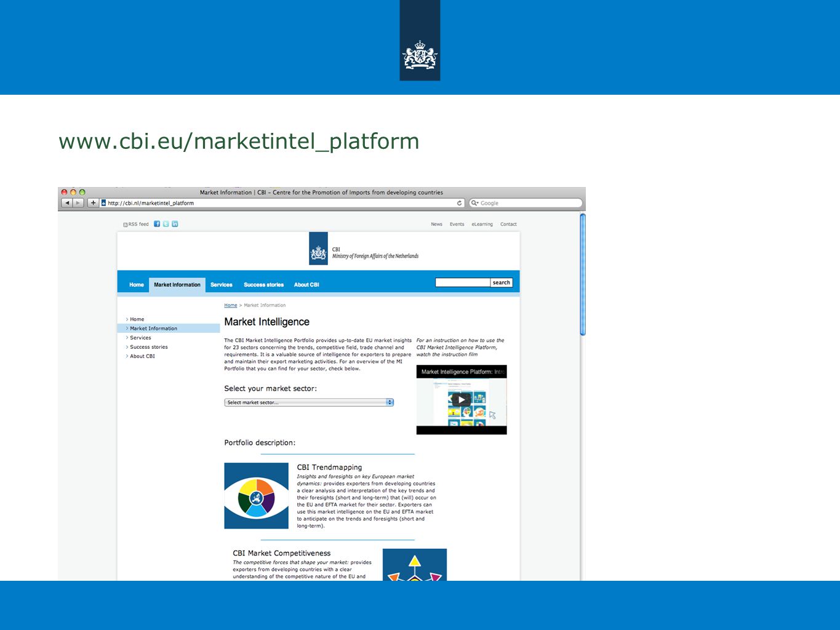This screenshot has width=840, height=630.
Task: Open the Contact link at top
Action: coord(508,225)
